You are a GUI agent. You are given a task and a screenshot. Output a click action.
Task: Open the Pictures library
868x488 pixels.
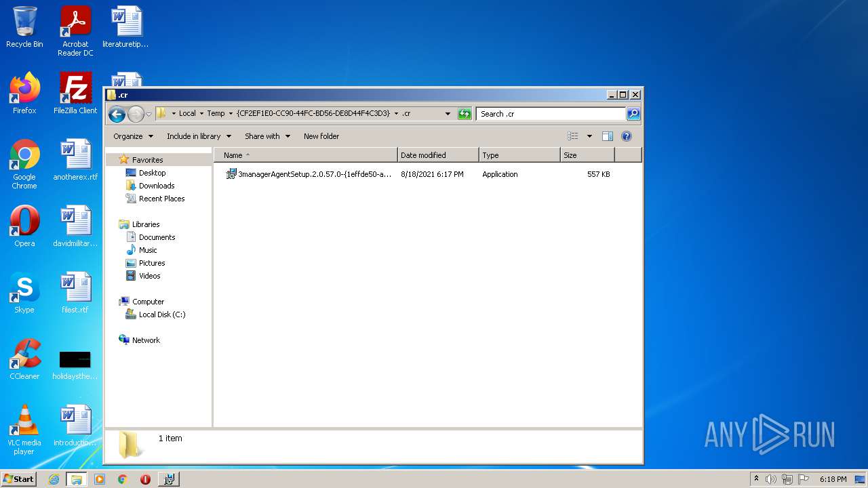[152, 263]
